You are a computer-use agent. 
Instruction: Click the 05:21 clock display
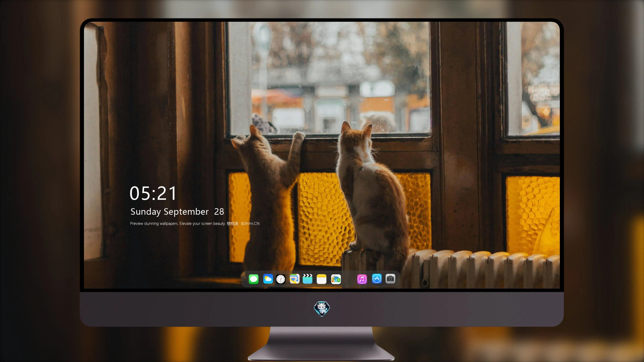coord(153,193)
